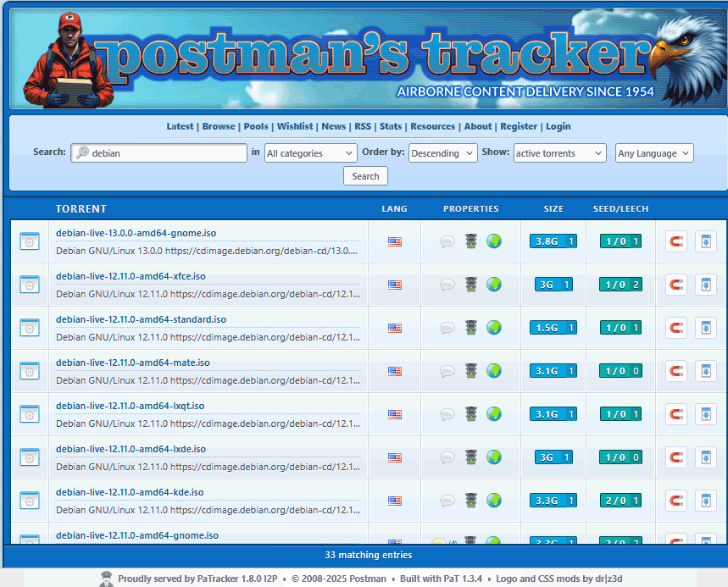Download torrent file for debian-live-13.0.0-amd64-gnome.iso
The image size is (728, 587).
click(x=706, y=241)
